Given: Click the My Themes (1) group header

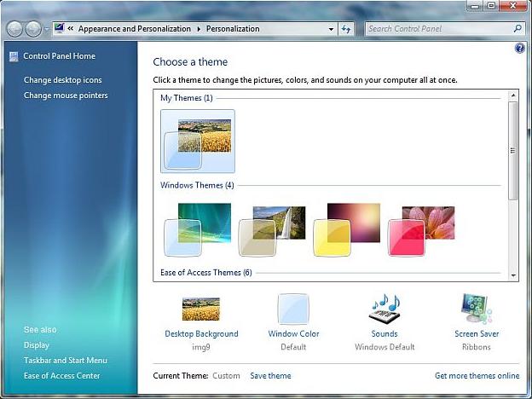Looking at the screenshot, I should click(186, 98).
